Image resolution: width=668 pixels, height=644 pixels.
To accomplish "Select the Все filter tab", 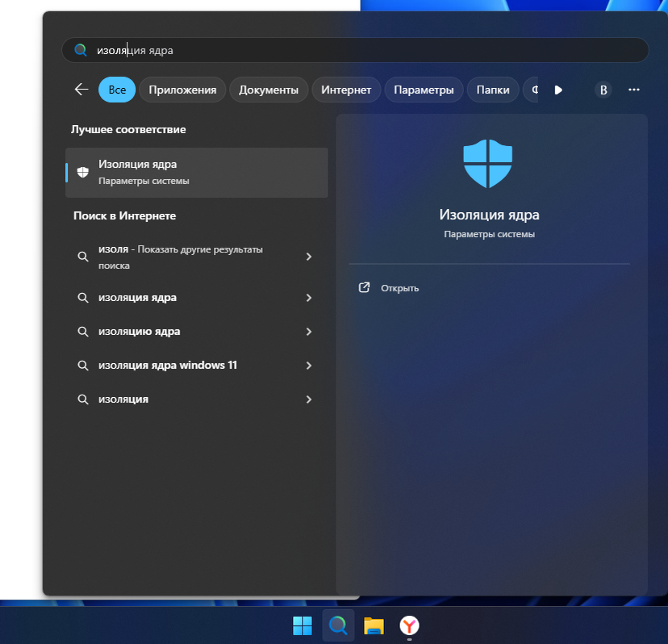I will pos(117,90).
